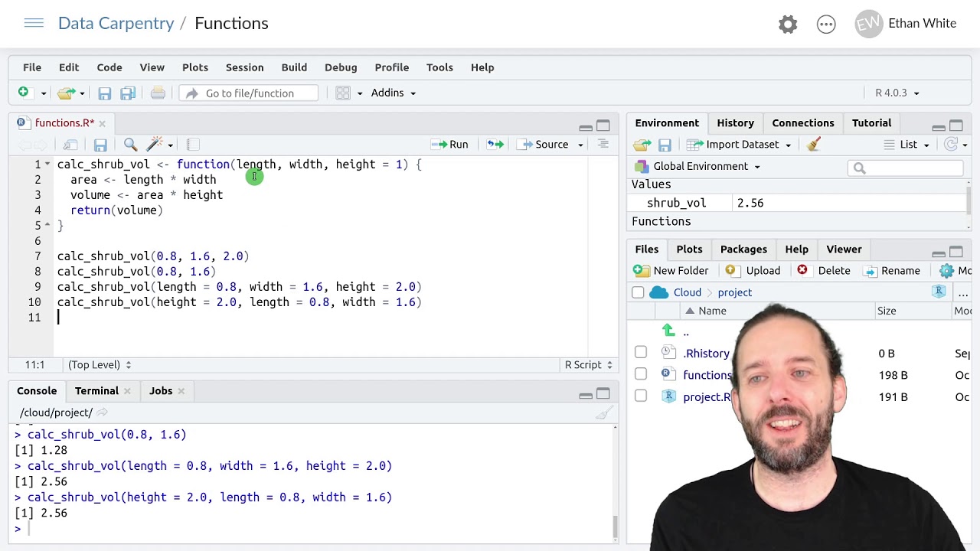Click the print icon in the toolbar

click(158, 93)
